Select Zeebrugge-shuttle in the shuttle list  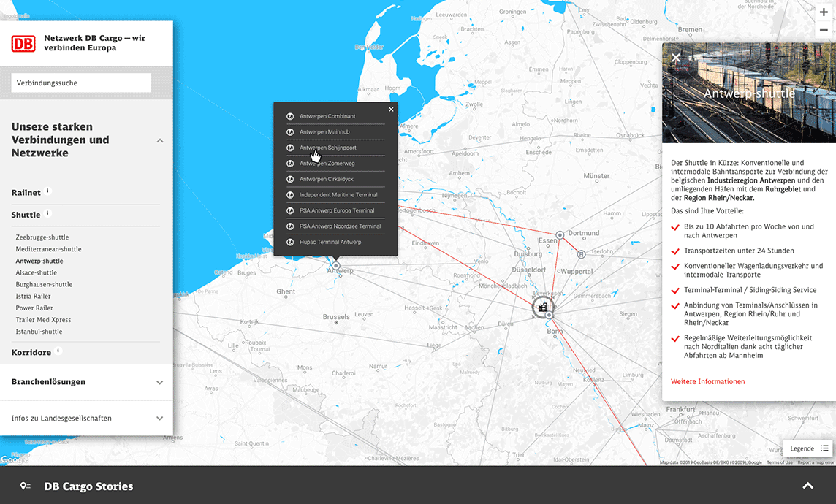pyautogui.click(x=42, y=237)
